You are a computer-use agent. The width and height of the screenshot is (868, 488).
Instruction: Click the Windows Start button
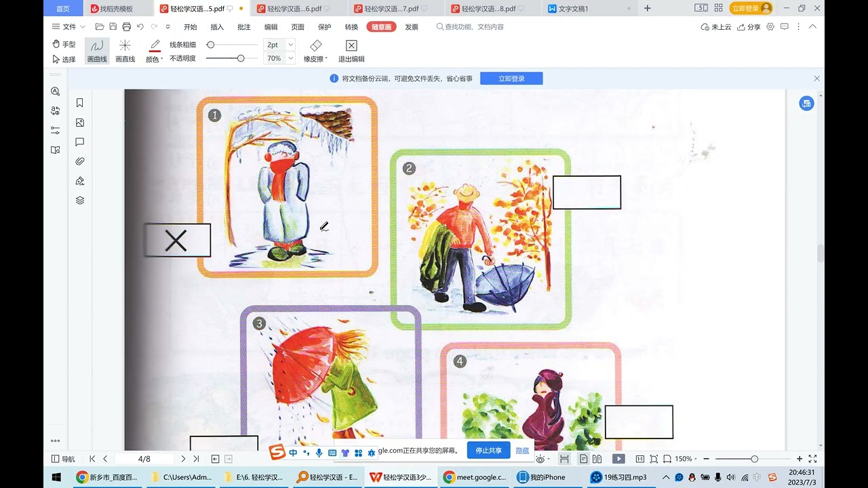pyautogui.click(x=56, y=477)
